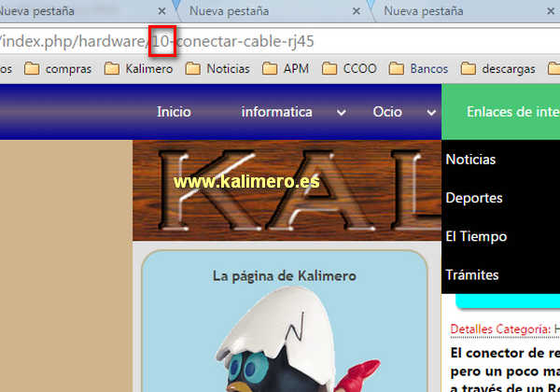560x392 pixels.
Task: Click the Detalles Categoría text
Action: 500,329
